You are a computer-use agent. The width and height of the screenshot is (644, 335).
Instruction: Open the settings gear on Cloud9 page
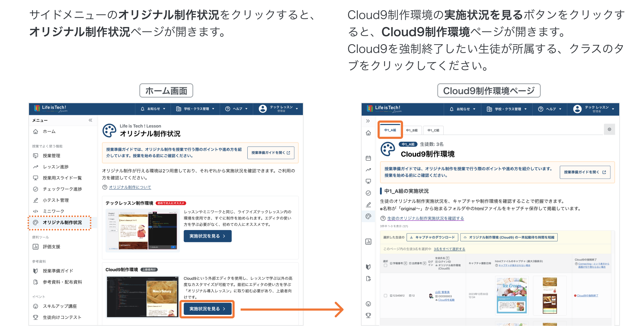pos(609,129)
